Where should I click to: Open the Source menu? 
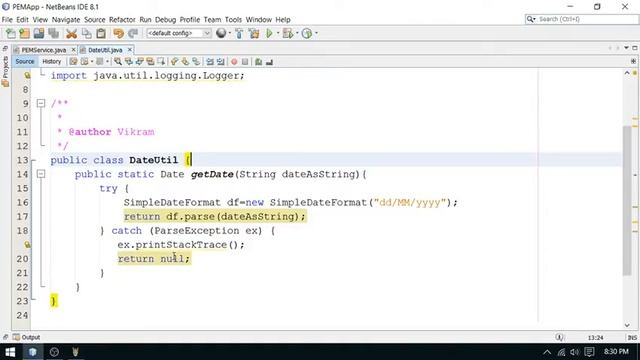pos(95,20)
